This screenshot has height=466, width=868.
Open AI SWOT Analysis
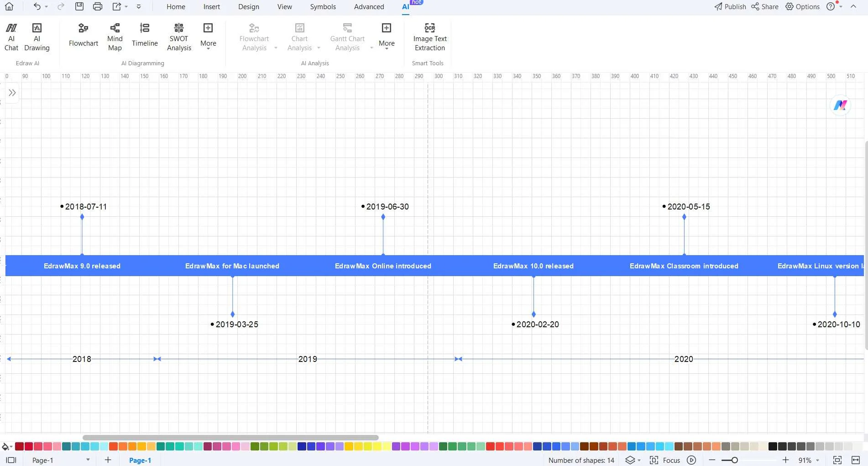(179, 37)
